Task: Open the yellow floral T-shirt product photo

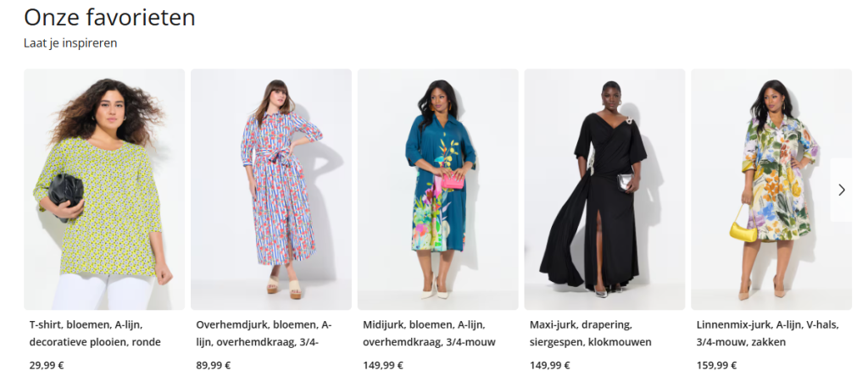Action: coord(104,189)
